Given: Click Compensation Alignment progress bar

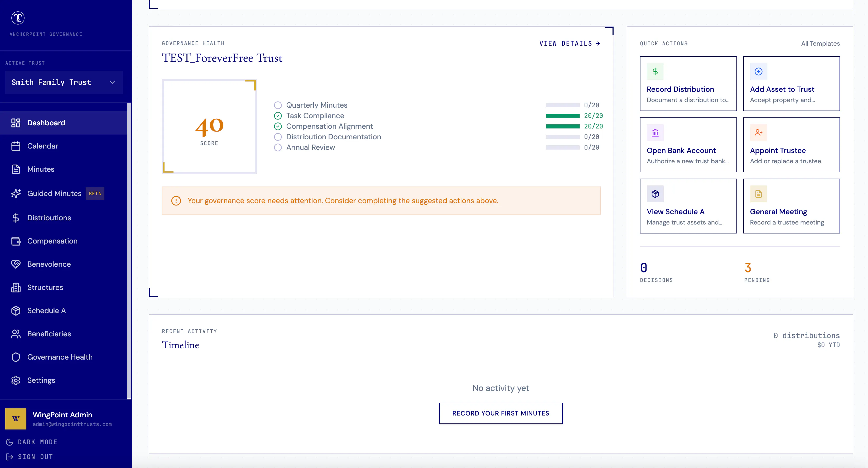Looking at the screenshot, I should (x=563, y=126).
